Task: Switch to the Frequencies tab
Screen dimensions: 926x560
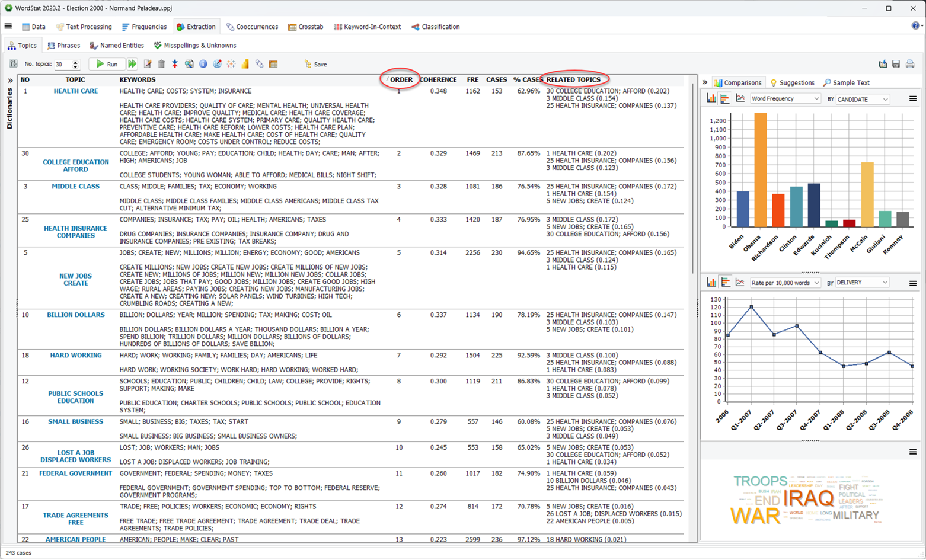Action: click(144, 27)
